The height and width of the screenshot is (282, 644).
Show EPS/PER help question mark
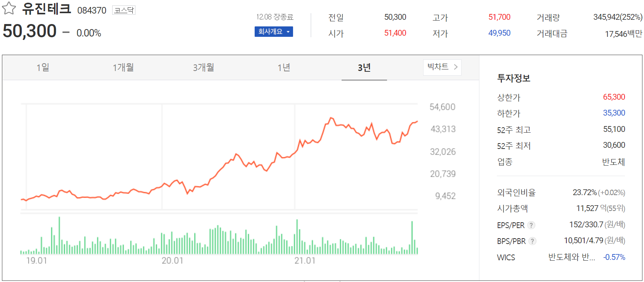[x=531, y=225]
